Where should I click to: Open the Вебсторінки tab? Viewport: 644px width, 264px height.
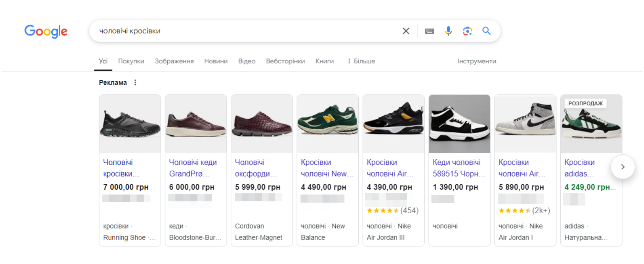pyautogui.click(x=285, y=61)
